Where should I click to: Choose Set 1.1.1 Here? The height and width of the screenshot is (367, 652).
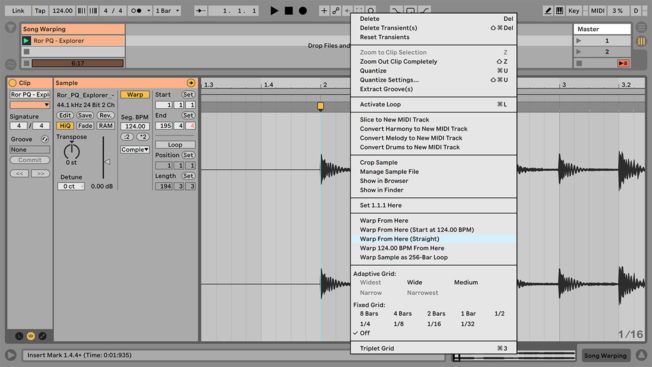click(433, 205)
